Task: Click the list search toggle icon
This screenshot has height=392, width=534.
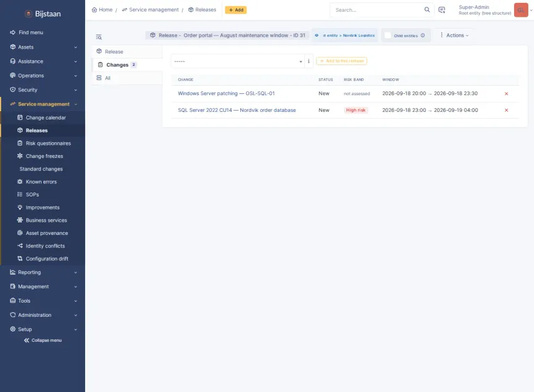Action: pos(99,37)
